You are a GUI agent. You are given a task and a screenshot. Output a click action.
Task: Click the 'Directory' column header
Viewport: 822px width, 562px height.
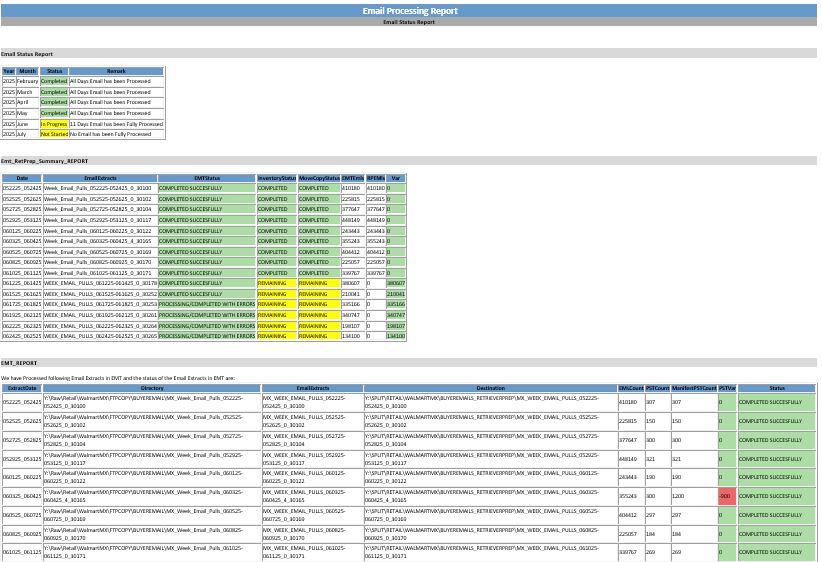(152, 388)
